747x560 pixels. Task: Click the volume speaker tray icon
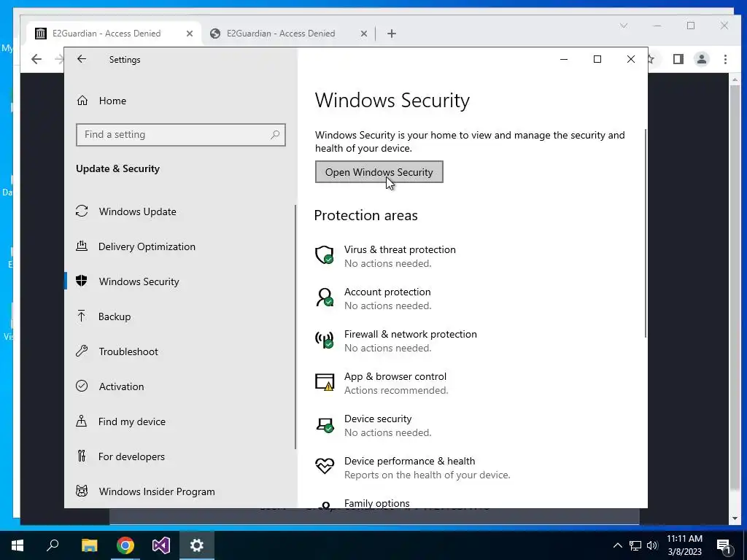tap(652, 545)
